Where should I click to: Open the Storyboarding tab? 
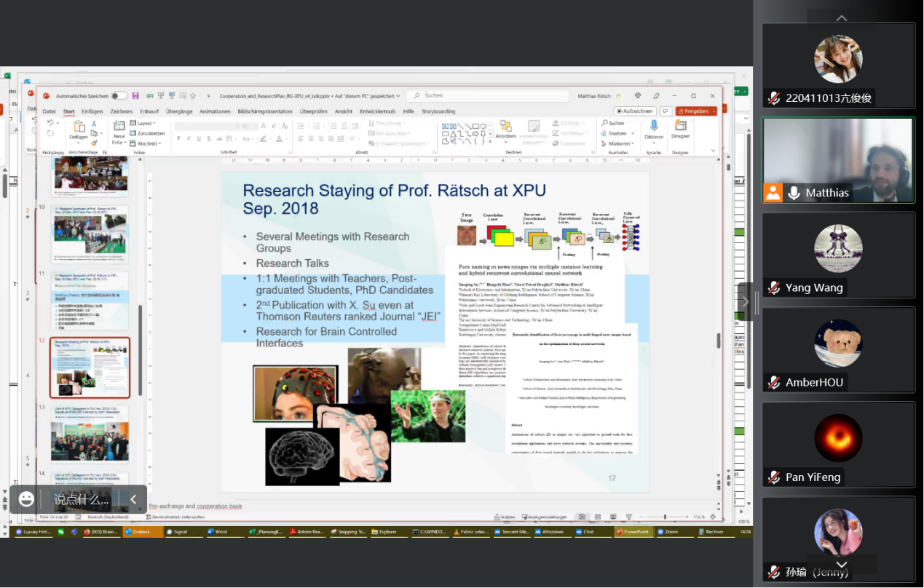(438, 111)
